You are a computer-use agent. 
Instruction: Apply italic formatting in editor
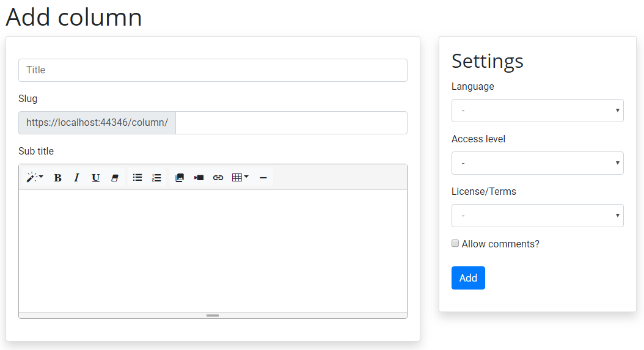coord(76,178)
